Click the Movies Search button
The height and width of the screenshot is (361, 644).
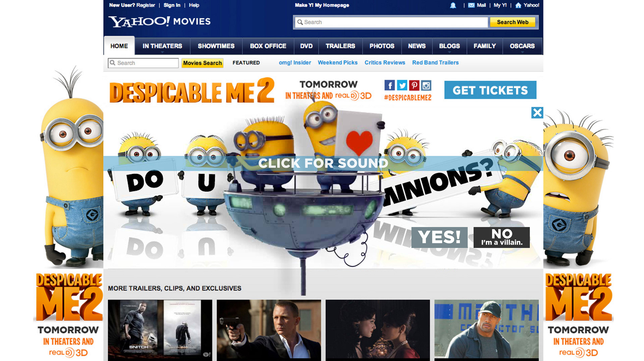tap(202, 63)
